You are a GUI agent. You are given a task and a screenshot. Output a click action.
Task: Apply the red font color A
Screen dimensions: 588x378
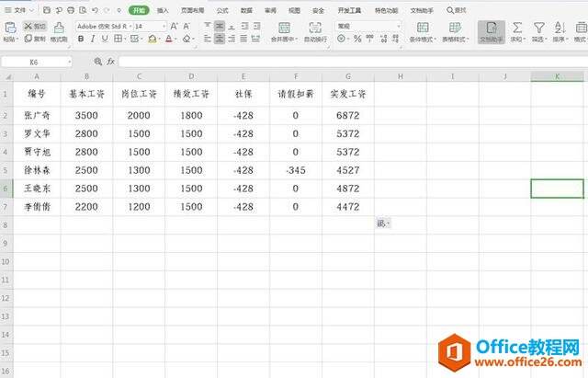[169, 39]
